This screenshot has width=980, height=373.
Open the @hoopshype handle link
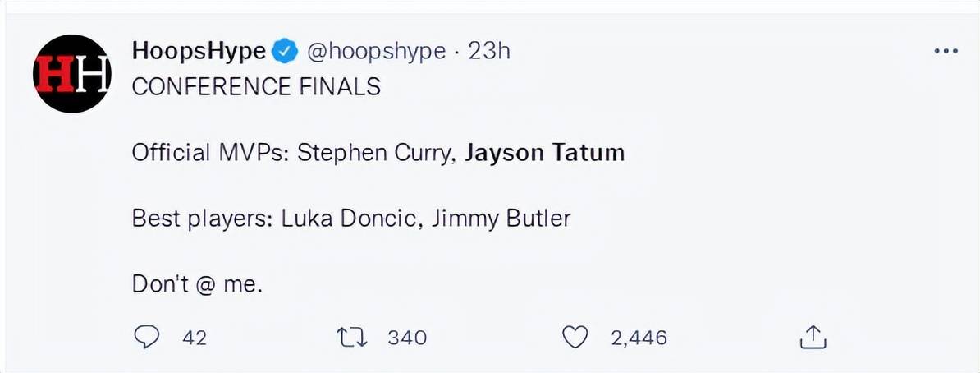click(376, 51)
